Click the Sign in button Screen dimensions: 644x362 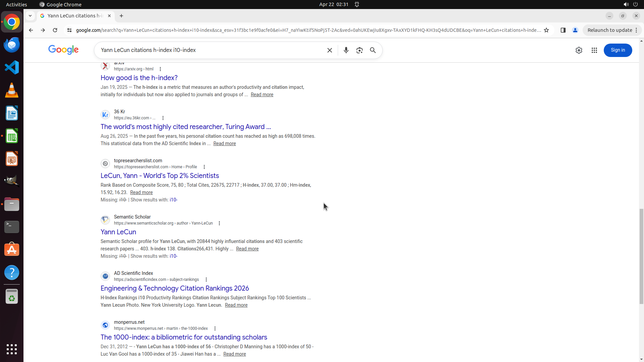point(618,50)
